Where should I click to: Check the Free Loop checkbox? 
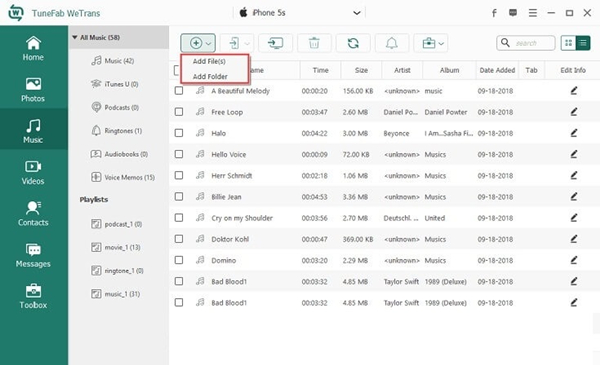coord(179,112)
